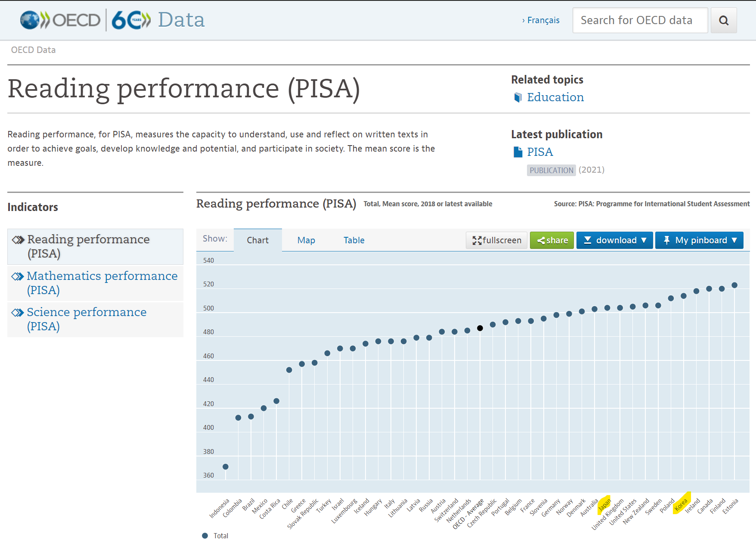This screenshot has width=756, height=540.
Task: Select the Chart tab
Action: [x=257, y=240]
